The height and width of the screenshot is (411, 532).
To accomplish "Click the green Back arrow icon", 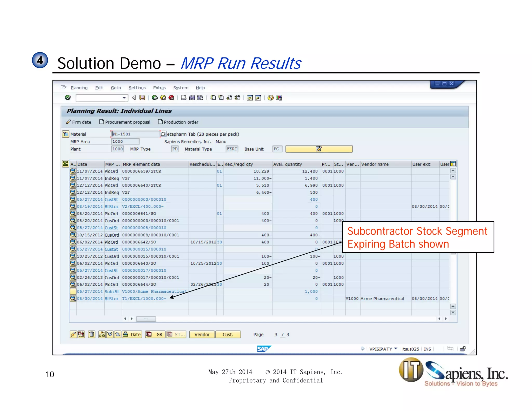I will point(155,98).
